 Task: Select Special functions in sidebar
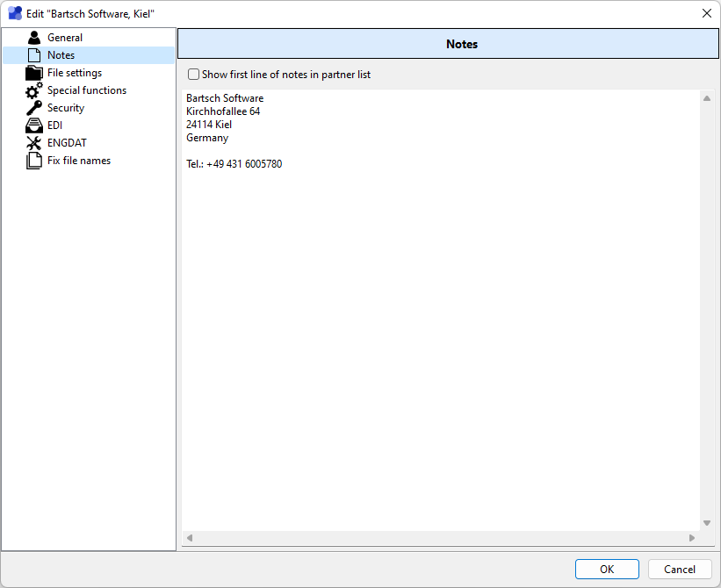click(87, 90)
